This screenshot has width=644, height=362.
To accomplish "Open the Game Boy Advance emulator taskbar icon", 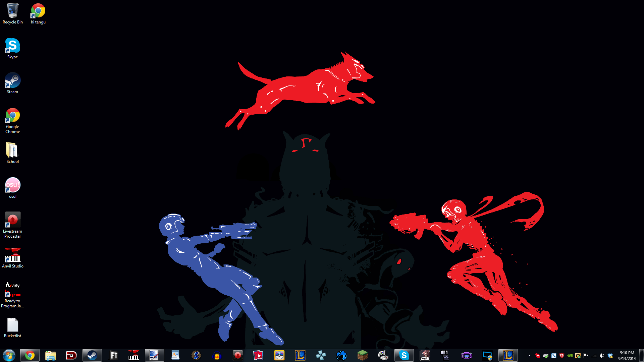I will (x=466, y=355).
